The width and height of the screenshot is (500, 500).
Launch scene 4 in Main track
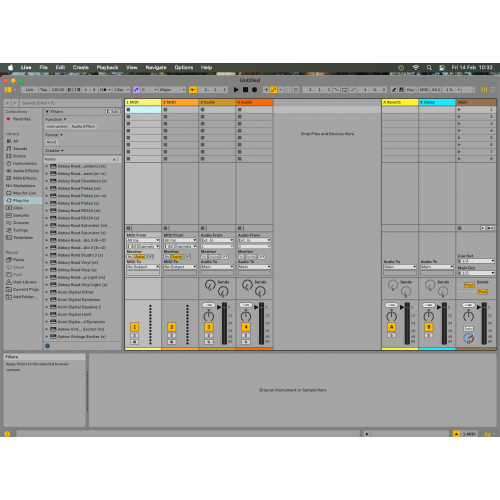[459, 130]
